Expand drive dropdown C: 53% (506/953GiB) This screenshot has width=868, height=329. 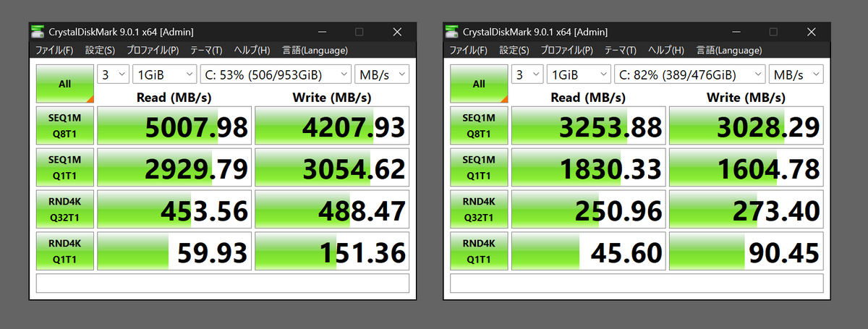click(276, 74)
